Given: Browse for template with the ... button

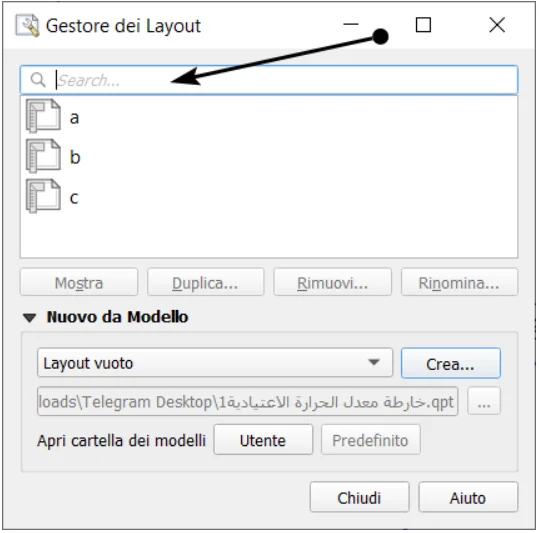Looking at the screenshot, I should click(x=484, y=401).
